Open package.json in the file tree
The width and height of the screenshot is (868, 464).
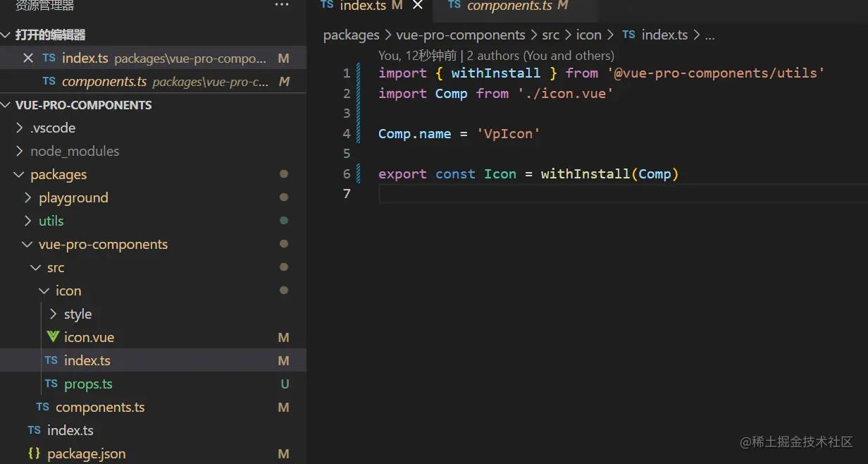[87, 454]
